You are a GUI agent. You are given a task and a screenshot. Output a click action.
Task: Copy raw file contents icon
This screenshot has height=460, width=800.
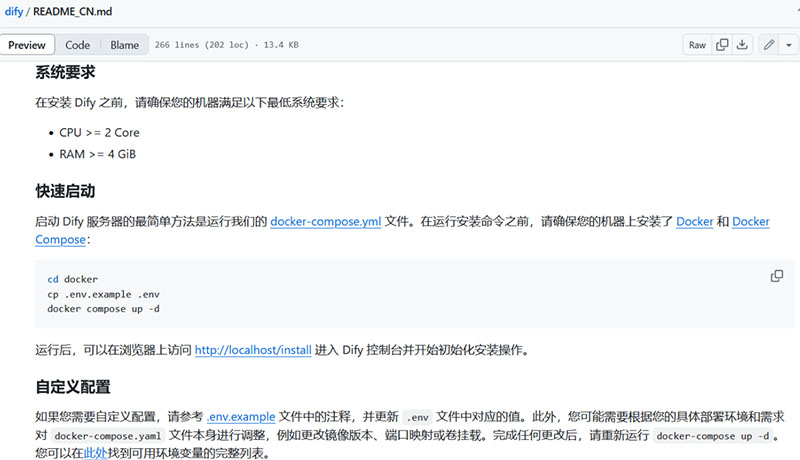[722, 45]
